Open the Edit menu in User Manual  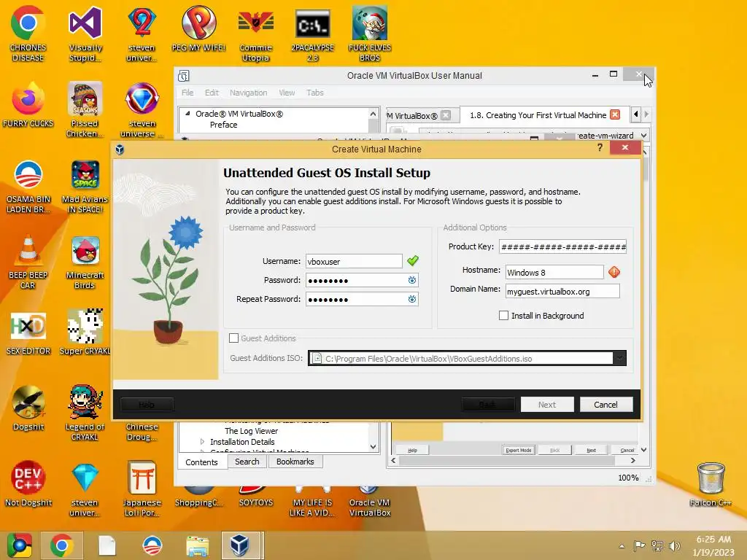(x=212, y=93)
